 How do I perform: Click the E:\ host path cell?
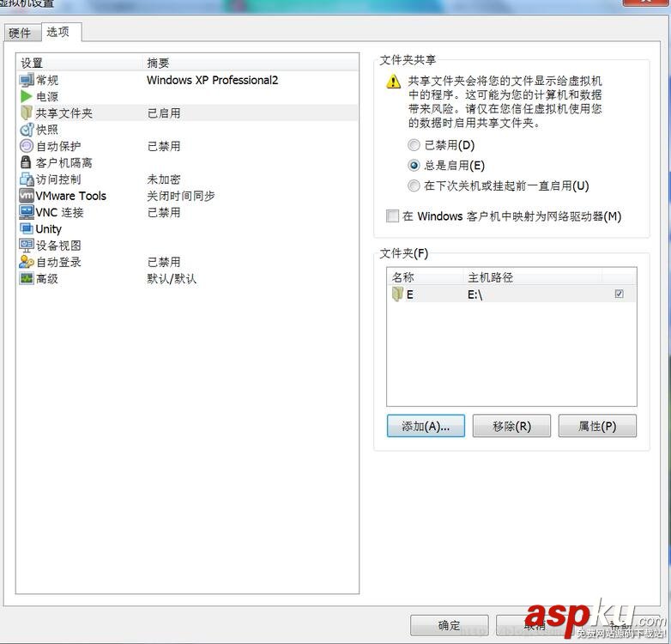pos(475,295)
